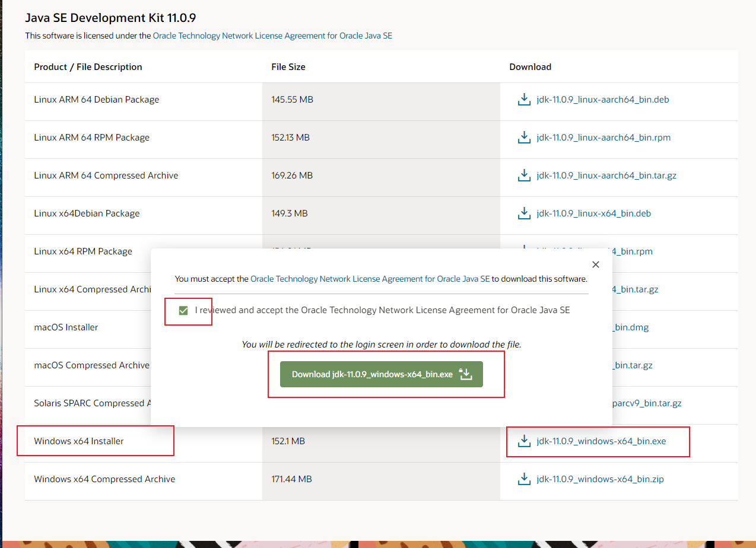Click download icon beside jdk-11.0.9_linux-aarch64_bin.deb

point(524,100)
